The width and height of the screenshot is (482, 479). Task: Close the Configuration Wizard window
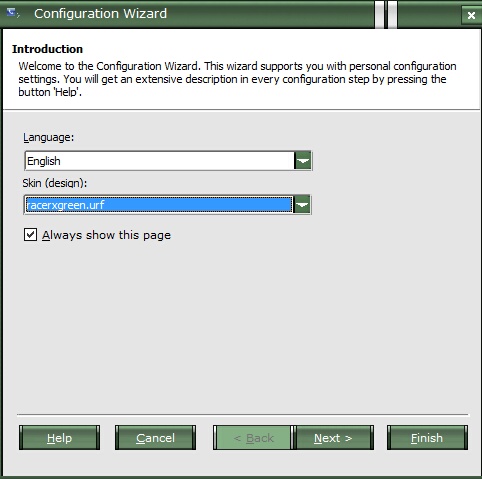click(471, 15)
